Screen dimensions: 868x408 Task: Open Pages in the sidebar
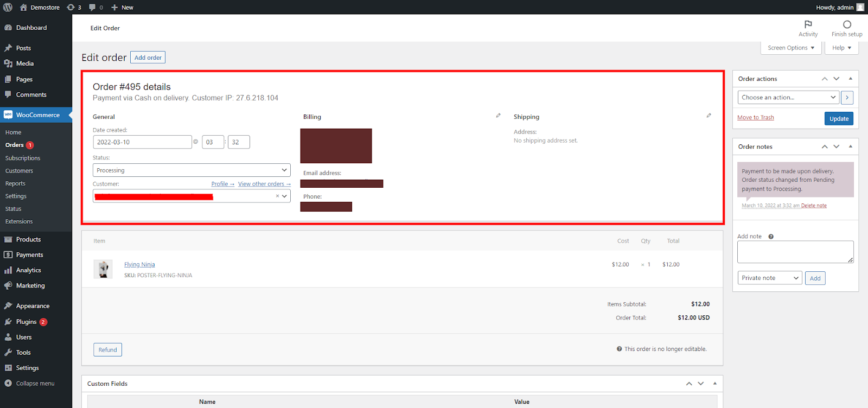click(x=36, y=79)
